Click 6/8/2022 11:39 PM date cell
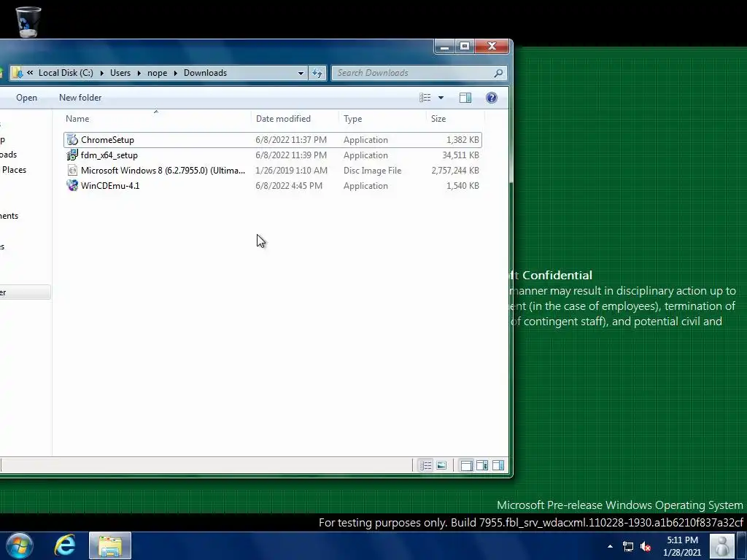This screenshot has height=560, width=747. [291, 155]
